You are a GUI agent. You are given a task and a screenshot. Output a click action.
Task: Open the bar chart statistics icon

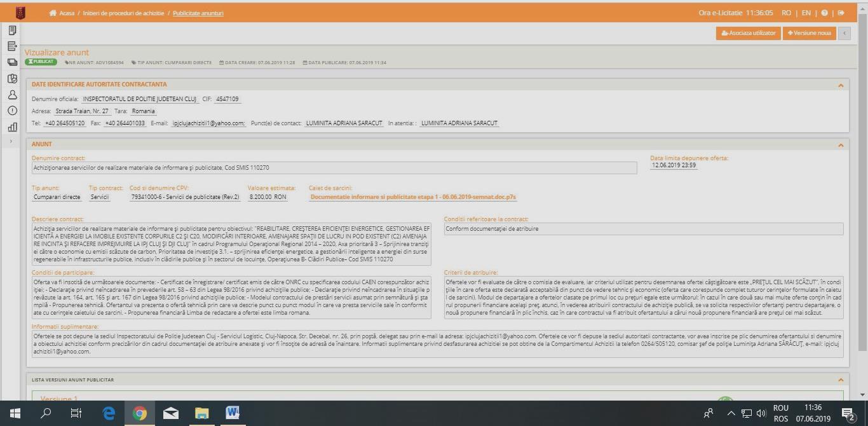tap(12, 127)
